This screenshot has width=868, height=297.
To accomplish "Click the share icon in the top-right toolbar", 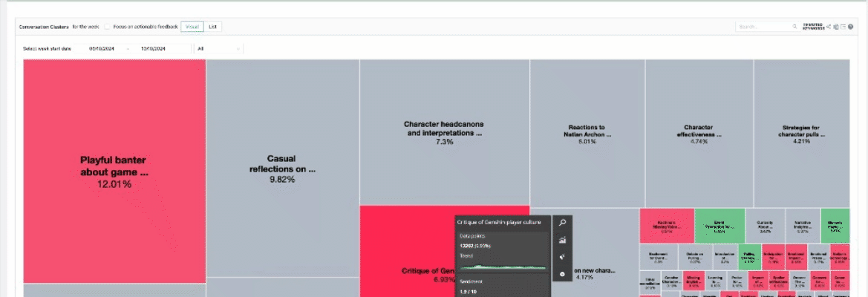I will tap(828, 27).
